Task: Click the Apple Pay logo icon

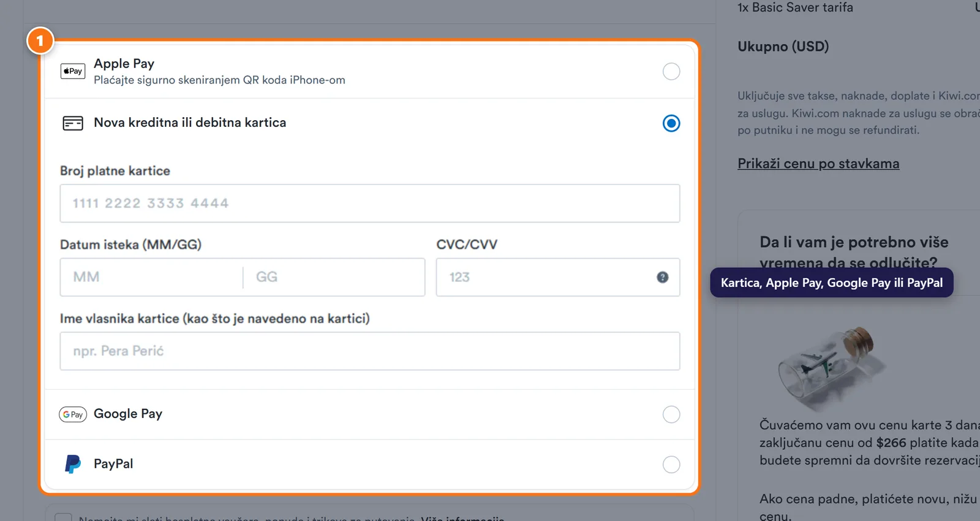Action: [73, 71]
